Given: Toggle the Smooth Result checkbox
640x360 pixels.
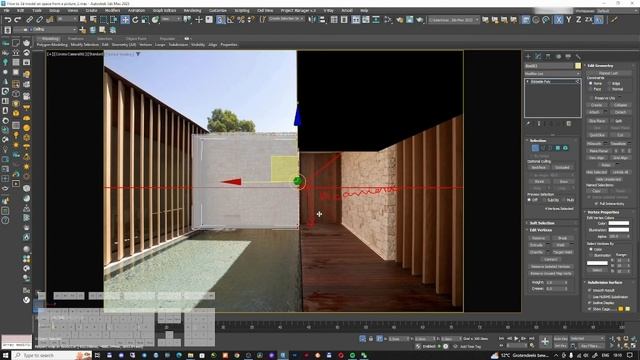Looking at the screenshot, I should pyautogui.click(x=589, y=290).
